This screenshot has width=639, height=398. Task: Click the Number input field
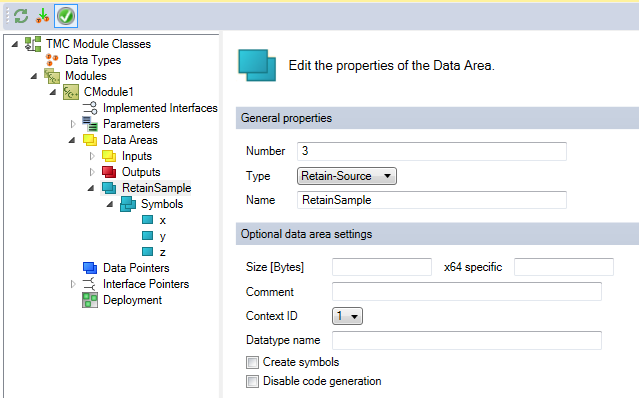coord(432,151)
